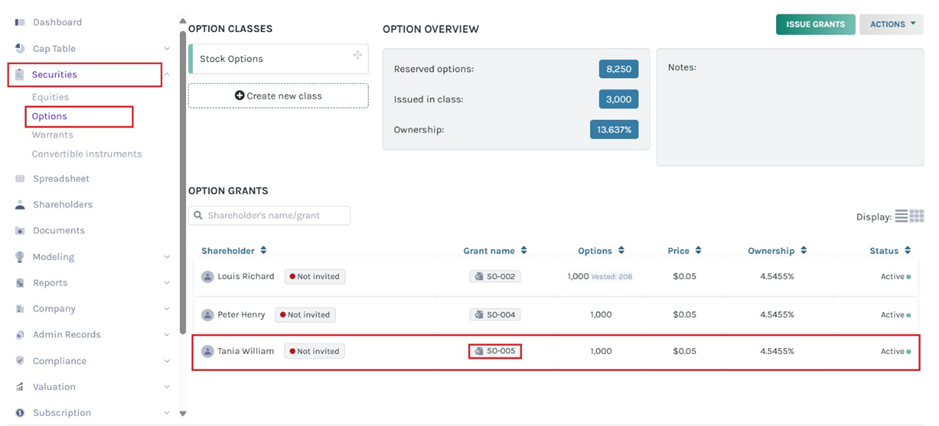
Task: Open the SO-002 grant badge
Action: tap(495, 276)
